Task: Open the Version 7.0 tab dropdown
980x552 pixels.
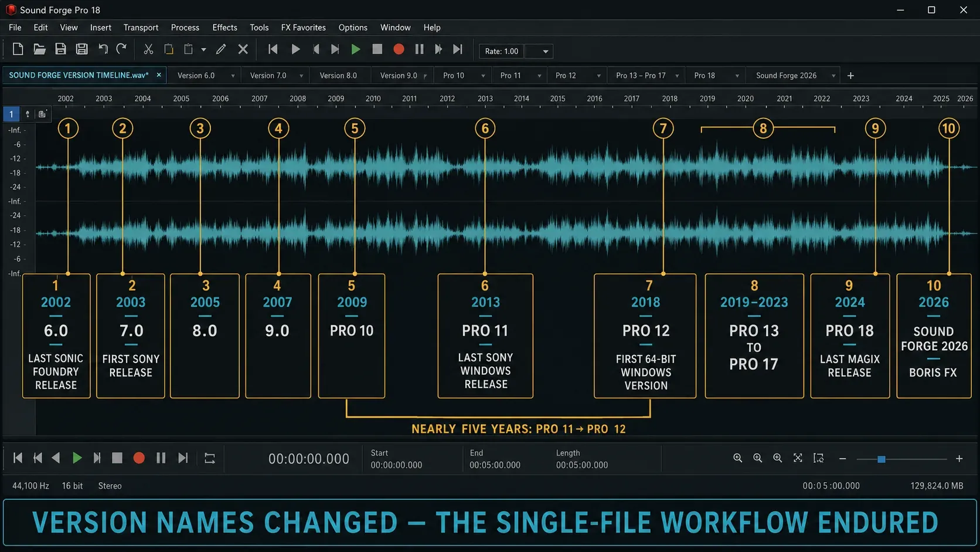Action: [x=301, y=76]
